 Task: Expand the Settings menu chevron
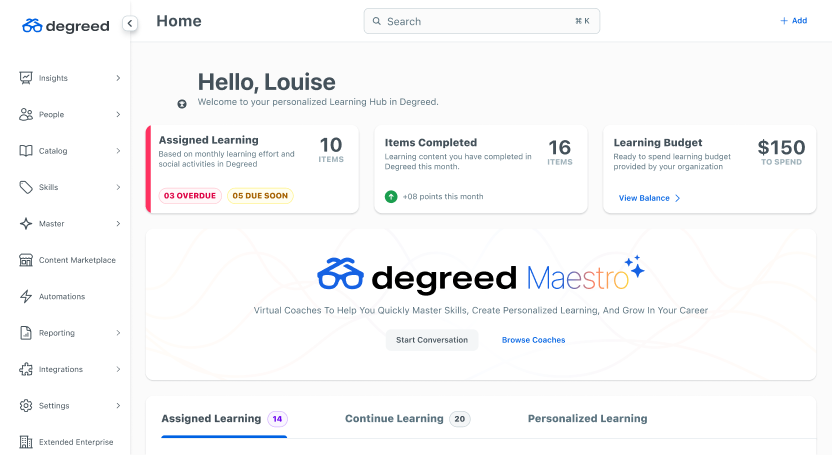point(118,406)
